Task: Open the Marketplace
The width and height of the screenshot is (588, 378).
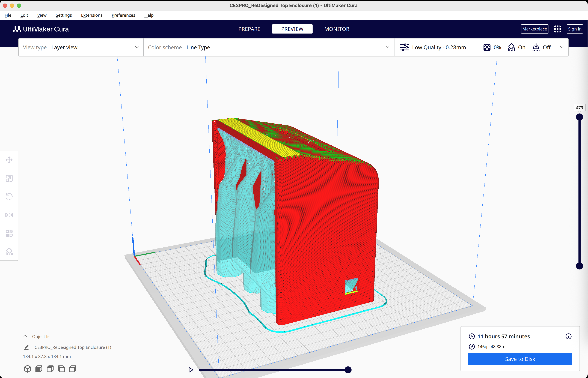Action: point(534,29)
